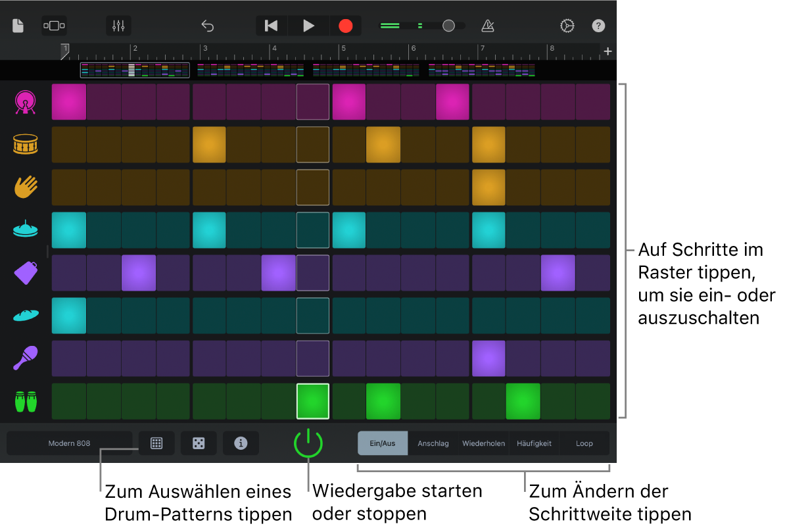This screenshot has width=787, height=532.
Task: Adjust the volume slider knob
Action: 449,26
